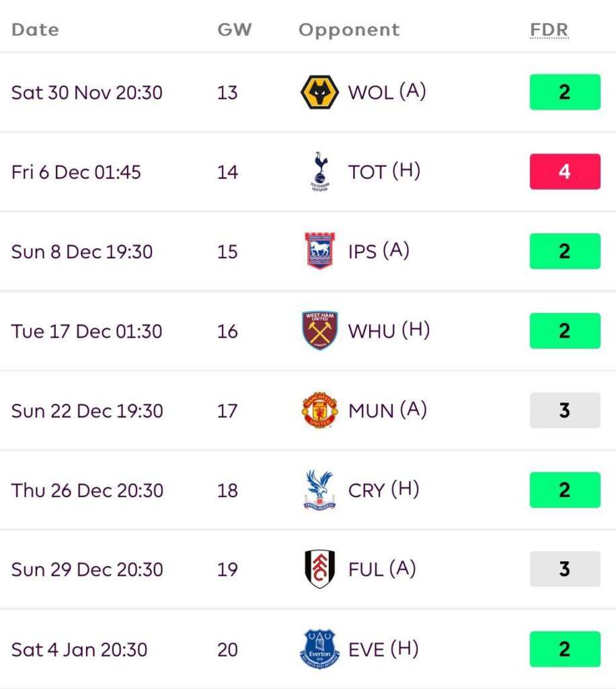Image resolution: width=616 pixels, height=689 pixels.
Task: Click the grey FDR 3 badge for Man Utd
Action: tap(565, 410)
